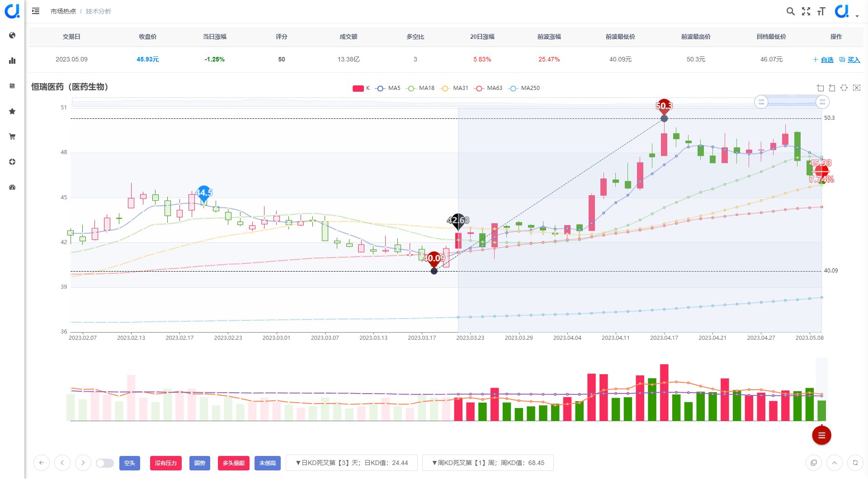Click the search magnifier icon

pyautogui.click(x=791, y=11)
